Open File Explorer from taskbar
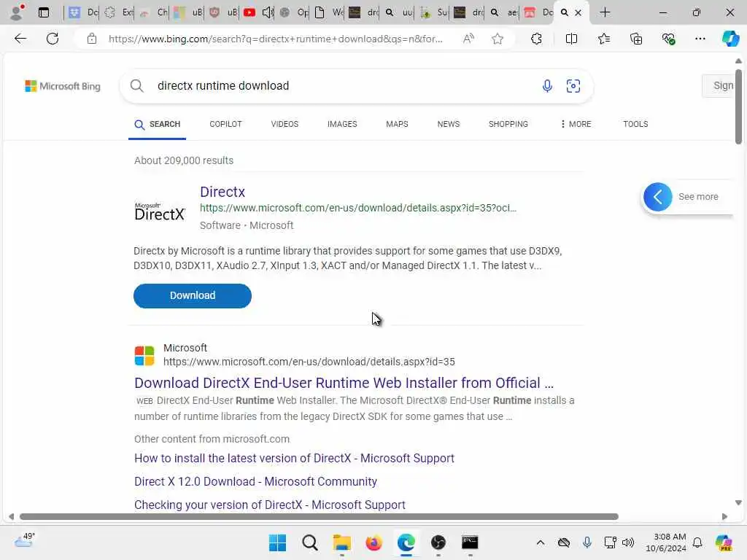The image size is (747, 560). [x=341, y=542]
